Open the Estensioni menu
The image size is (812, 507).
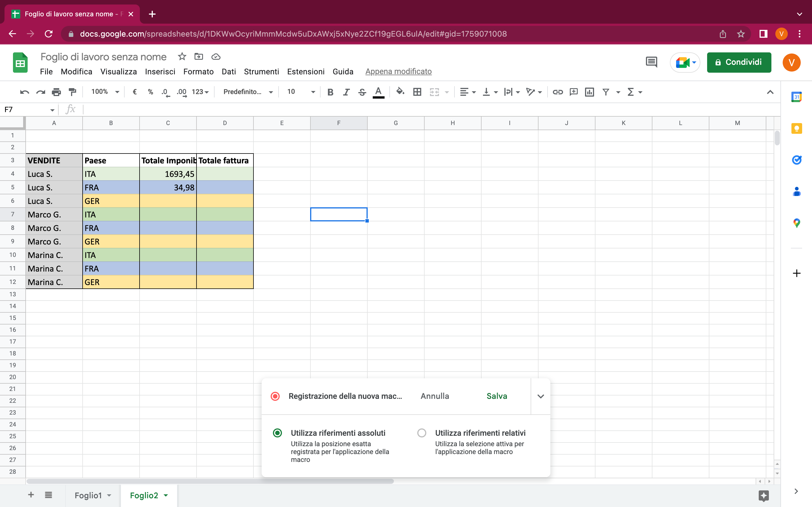tap(306, 72)
